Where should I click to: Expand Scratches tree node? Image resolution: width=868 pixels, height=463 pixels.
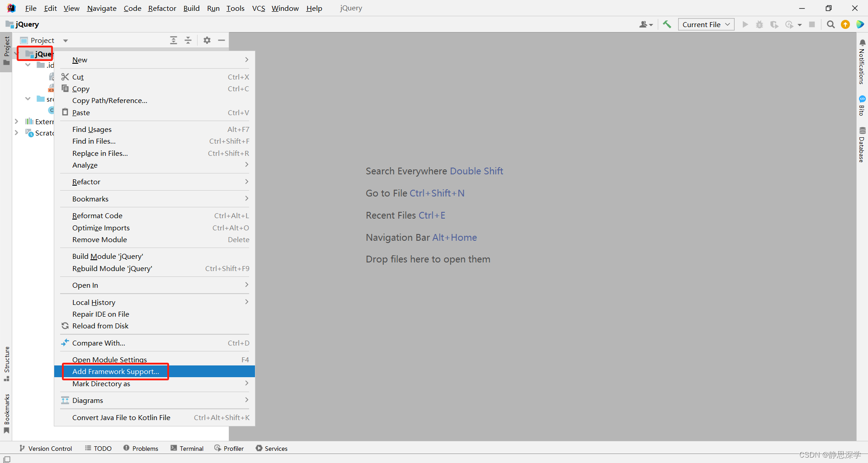[x=17, y=132]
